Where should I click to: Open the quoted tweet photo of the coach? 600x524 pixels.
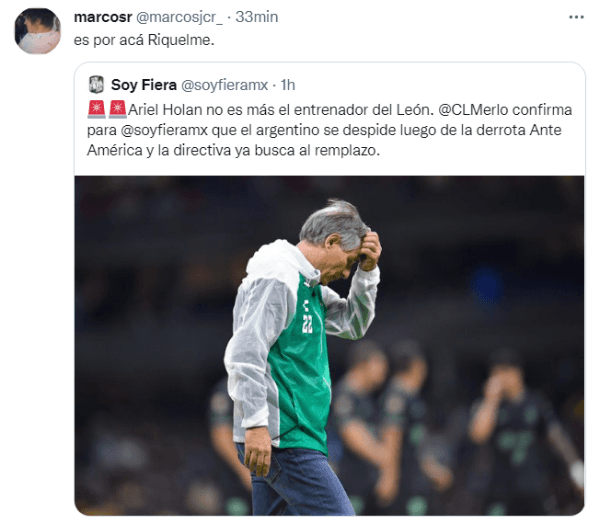[x=329, y=345]
